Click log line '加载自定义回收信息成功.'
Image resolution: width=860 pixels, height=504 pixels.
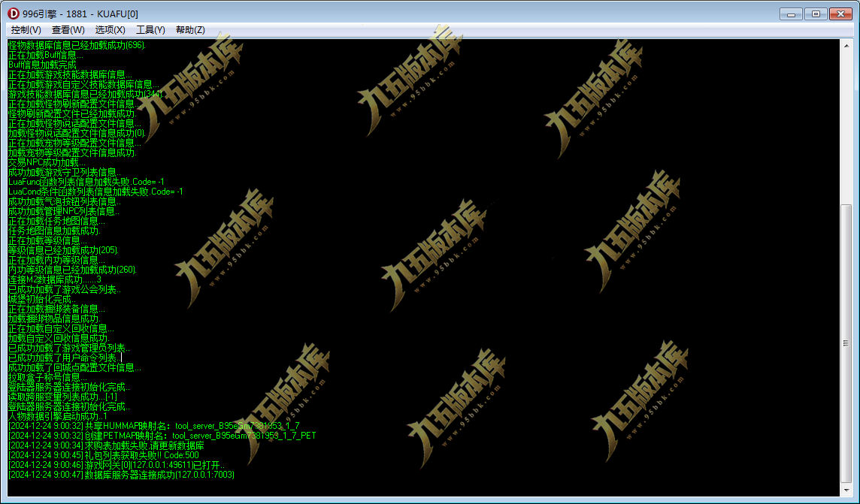click(59, 338)
